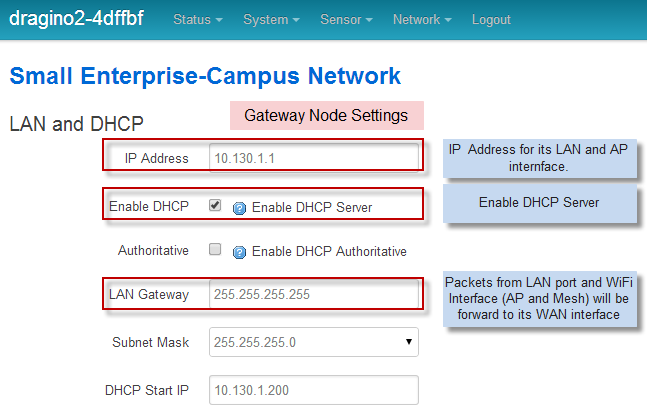Expand the Status menu
Image resolution: width=647 pixels, height=416 pixels.
(x=198, y=19)
